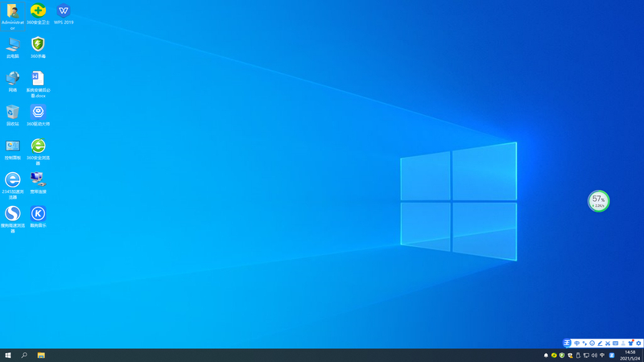Select the 360安全卫士 desktop icon
This screenshot has height=362, width=644.
click(x=38, y=14)
